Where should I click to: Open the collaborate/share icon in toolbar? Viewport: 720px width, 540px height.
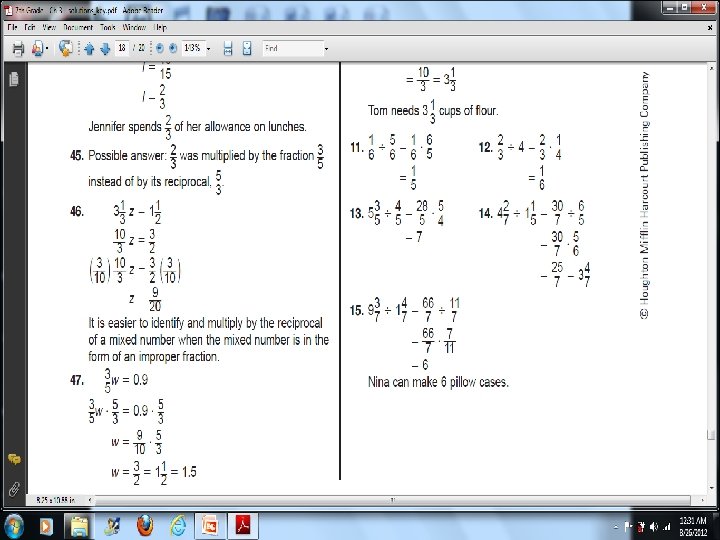[x=37, y=48]
